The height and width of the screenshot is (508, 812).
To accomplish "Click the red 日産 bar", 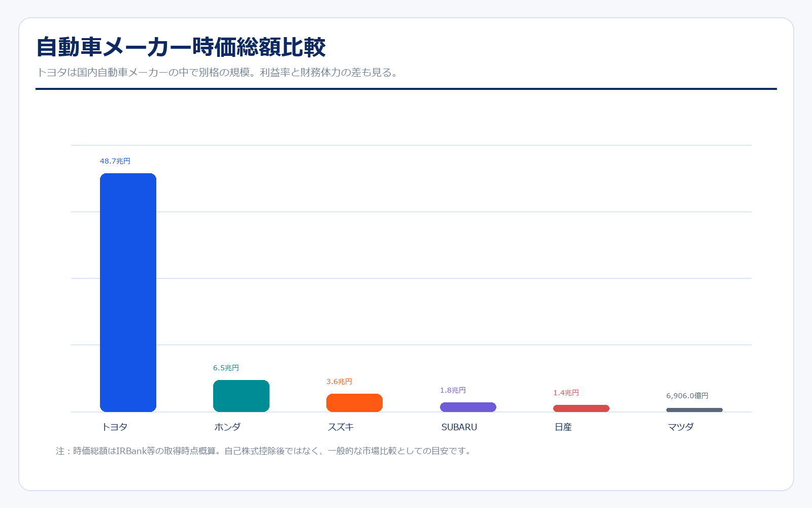I will [581, 408].
